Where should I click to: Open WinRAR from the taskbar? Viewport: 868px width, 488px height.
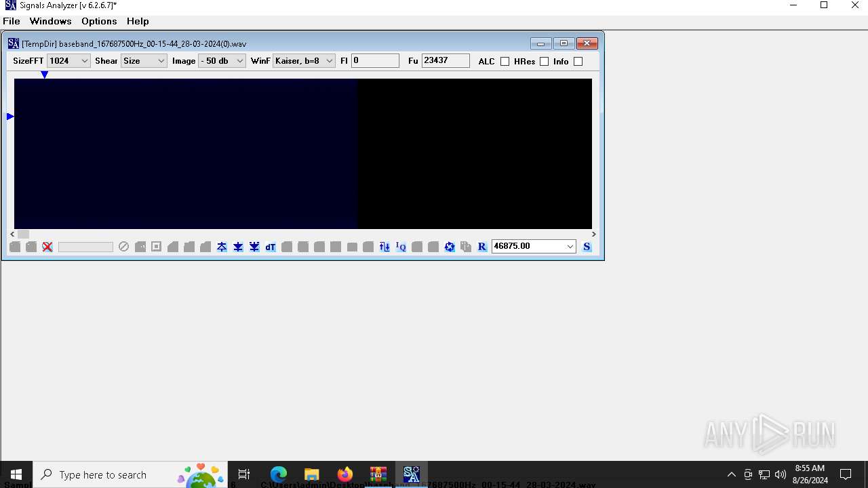click(378, 474)
